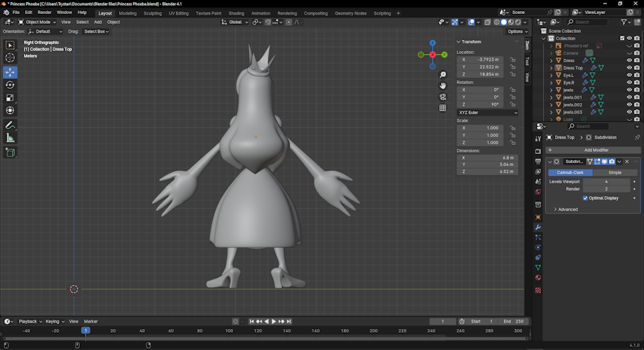The width and height of the screenshot is (644, 350).
Task: Click the zoom view magnifier icon
Action: [x=442, y=75]
